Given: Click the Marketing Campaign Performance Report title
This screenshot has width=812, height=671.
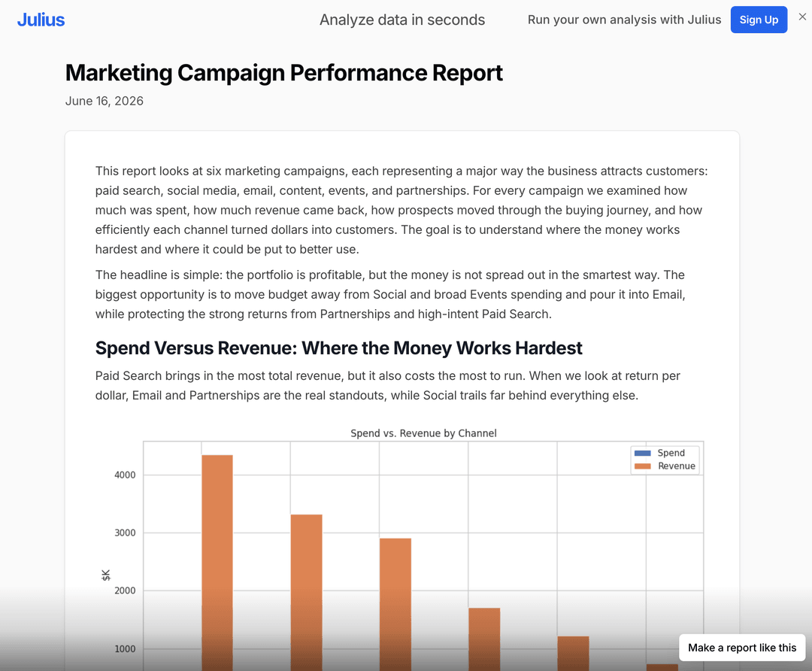Looking at the screenshot, I should [x=283, y=72].
